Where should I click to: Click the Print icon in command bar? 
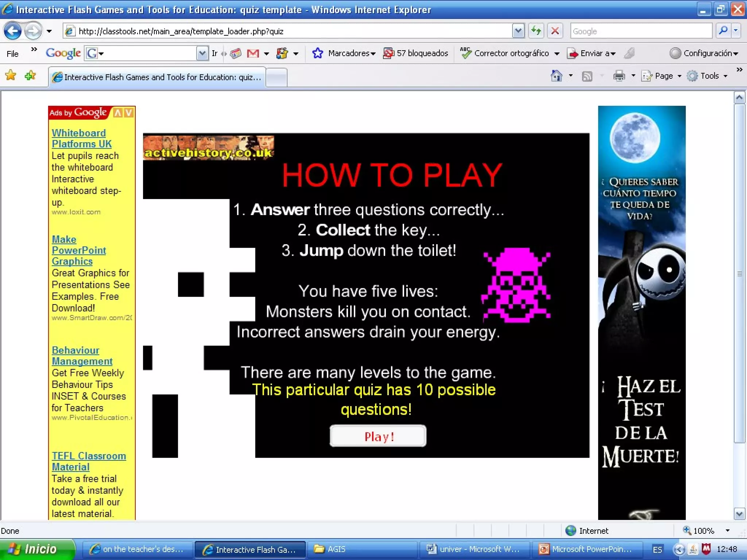619,76
